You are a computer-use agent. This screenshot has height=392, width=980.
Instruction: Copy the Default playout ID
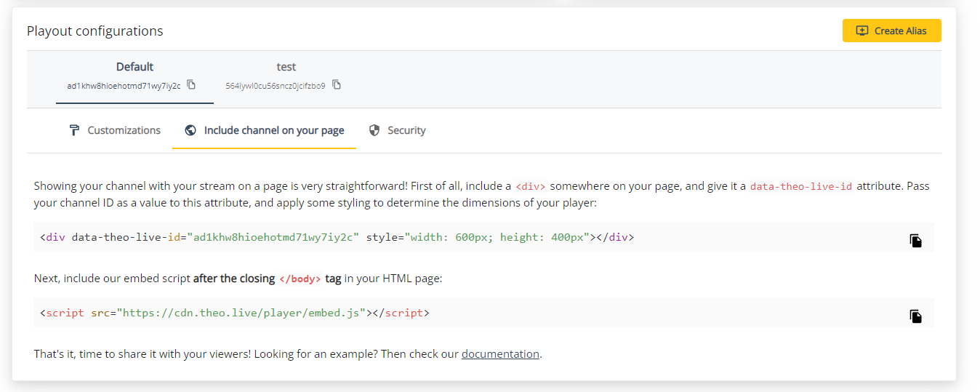[191, 85]
